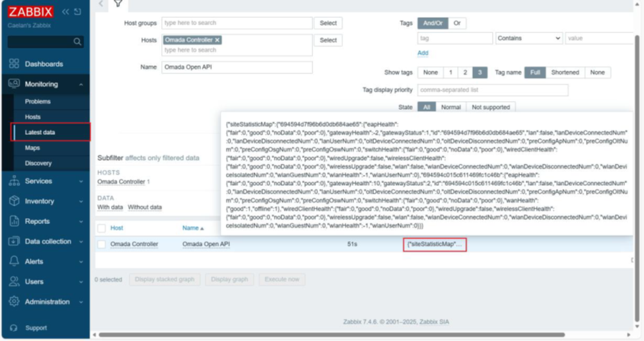Screen dimensions: 644x341
Task: Open the Alerts bell icon
Action: tap(14, 262)
